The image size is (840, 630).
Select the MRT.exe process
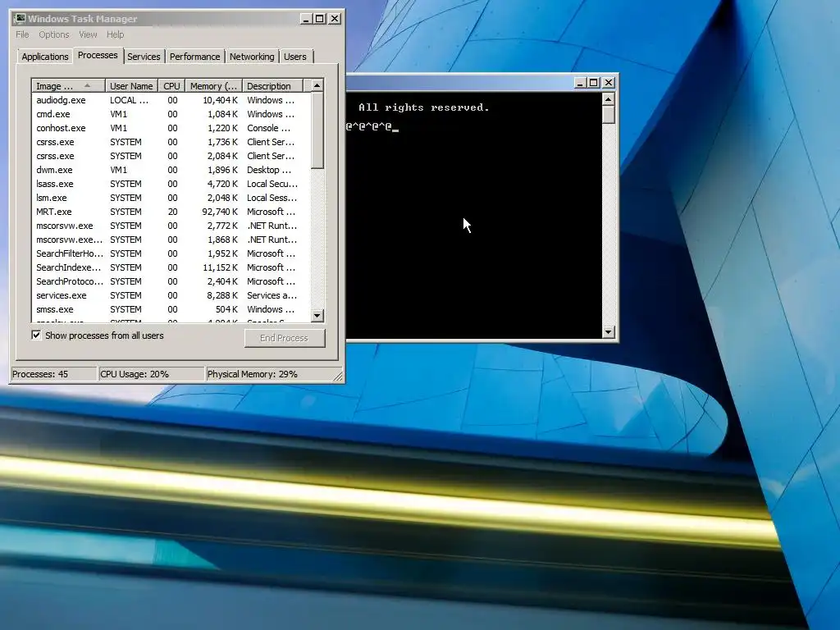[171, 212]
